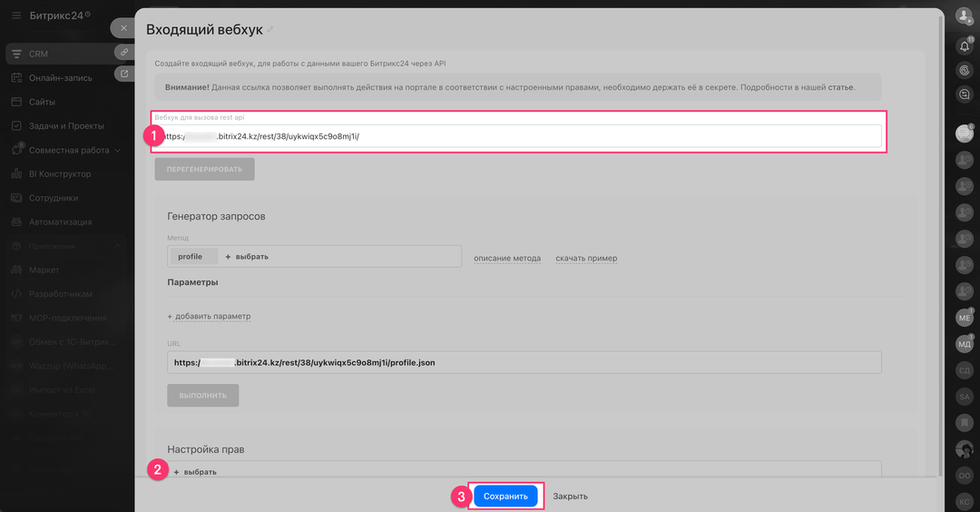Close the slider panel with the X
The image size is (980, 512).
(123, 28)
